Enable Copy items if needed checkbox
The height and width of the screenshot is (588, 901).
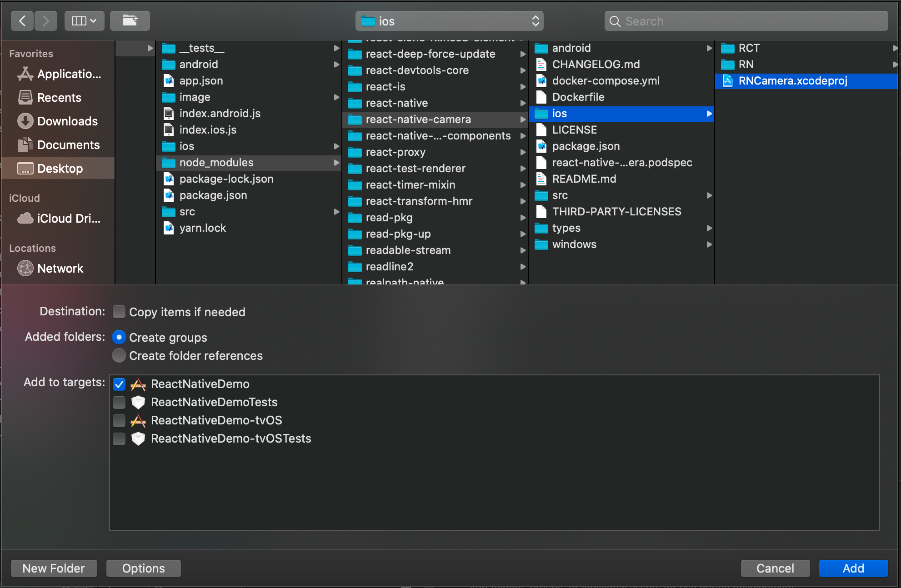pyautogui.click(x=119, y=312)
